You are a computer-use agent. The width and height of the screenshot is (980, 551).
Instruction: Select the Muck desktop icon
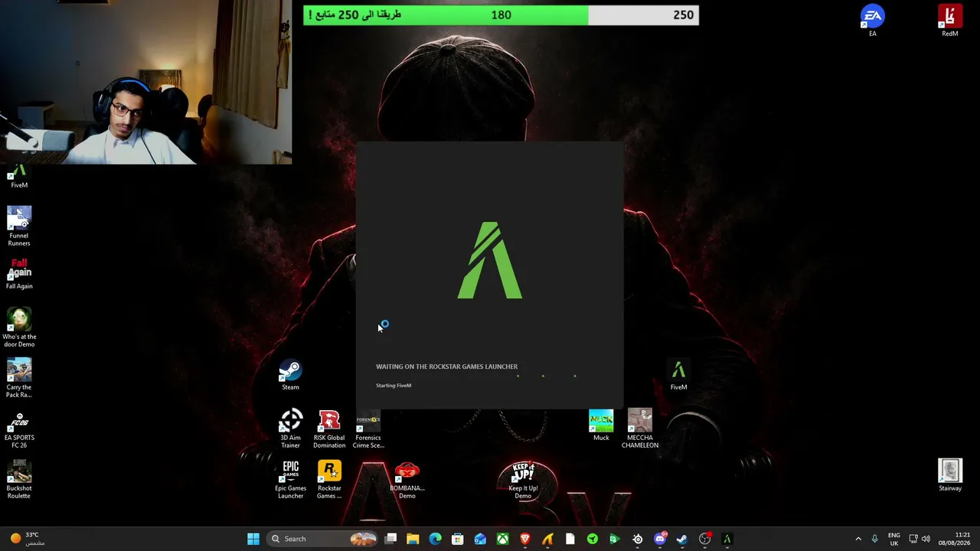click(x=601, y=425)
